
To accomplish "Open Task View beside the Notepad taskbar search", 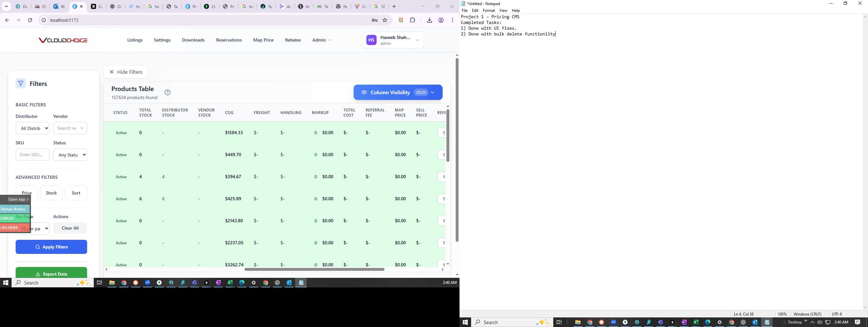I will tap(559, 322).
